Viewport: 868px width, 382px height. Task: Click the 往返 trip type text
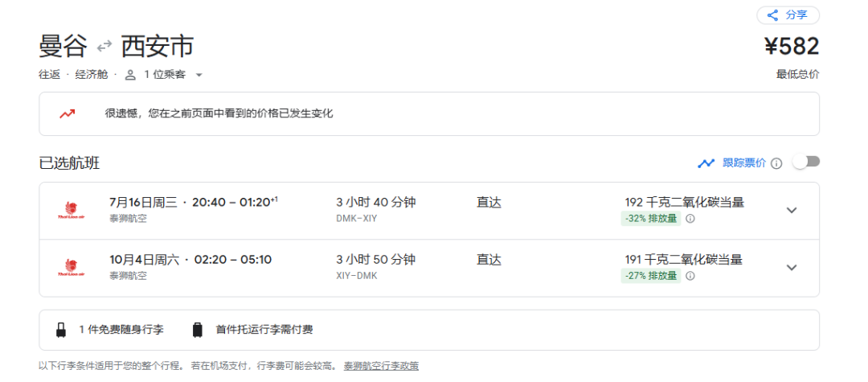[49, 75]
